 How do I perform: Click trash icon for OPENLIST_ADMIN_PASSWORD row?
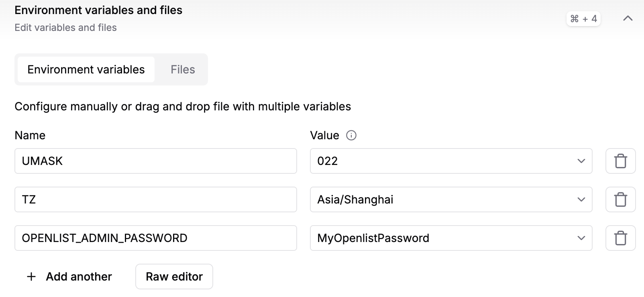(x=620, y=238)
